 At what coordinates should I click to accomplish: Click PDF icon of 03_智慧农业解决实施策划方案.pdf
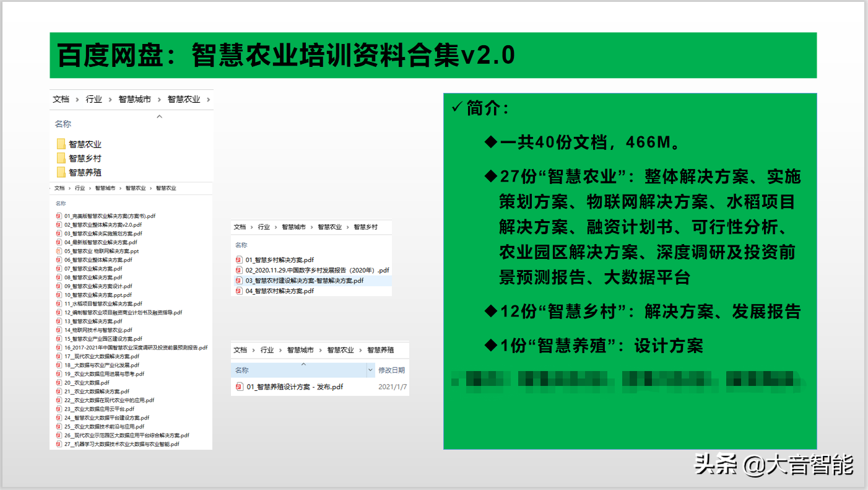click(59, 234)
